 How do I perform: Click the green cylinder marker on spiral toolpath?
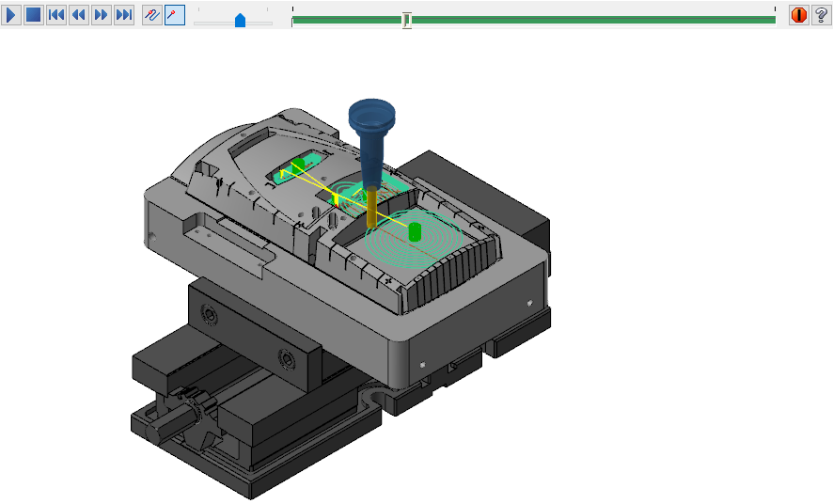[415, 232]
